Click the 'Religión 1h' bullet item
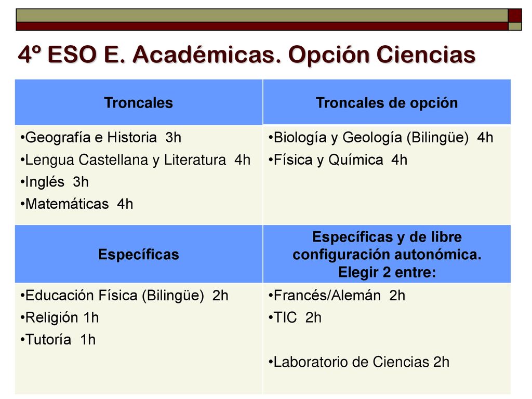 click(x=59, y=318)
